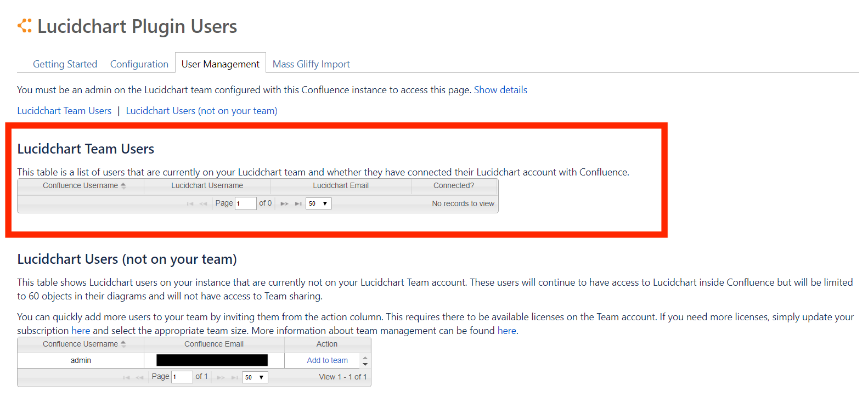
Task: Click next-page icon in not-on-team table pager
Action: point(221,377)
